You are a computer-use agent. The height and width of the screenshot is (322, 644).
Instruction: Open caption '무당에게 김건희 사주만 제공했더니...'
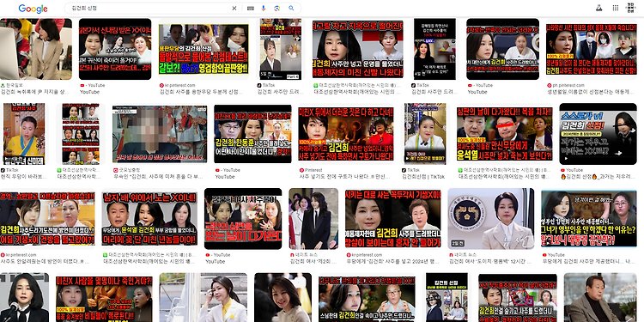click(x=588, y=261)
